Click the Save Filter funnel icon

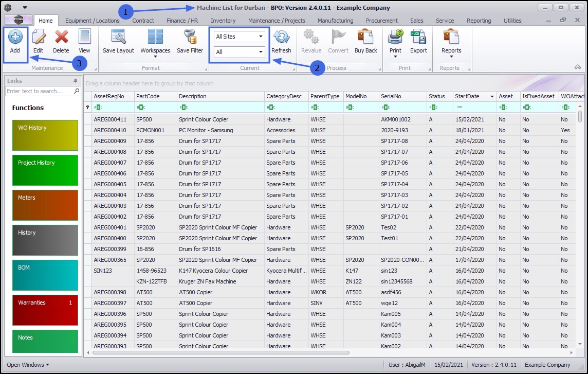(190, 38)
